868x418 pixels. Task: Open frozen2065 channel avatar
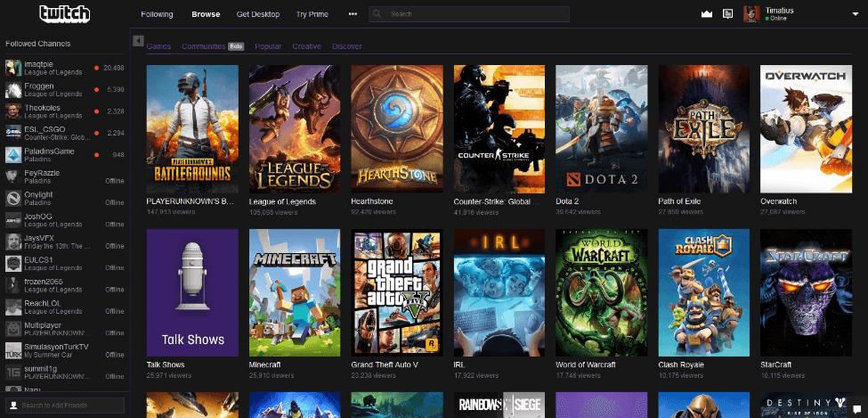click(13, 285)
